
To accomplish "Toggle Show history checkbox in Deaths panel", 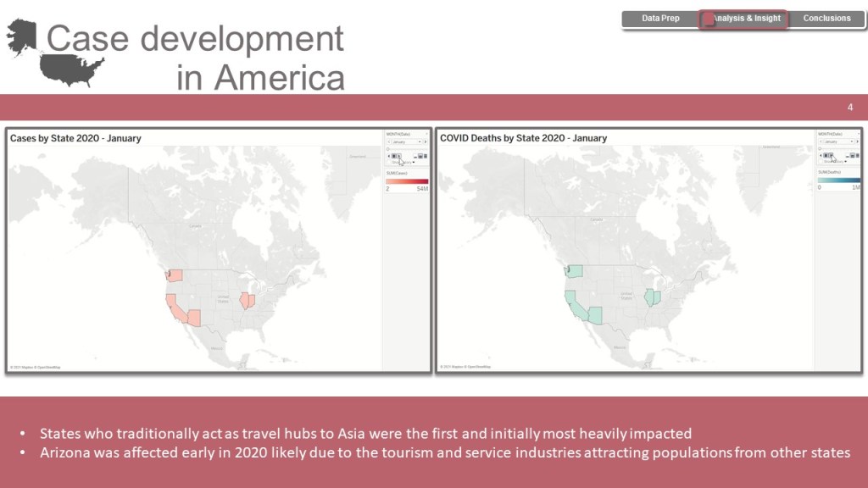I will pyautogui.click(x=821, y=162).
